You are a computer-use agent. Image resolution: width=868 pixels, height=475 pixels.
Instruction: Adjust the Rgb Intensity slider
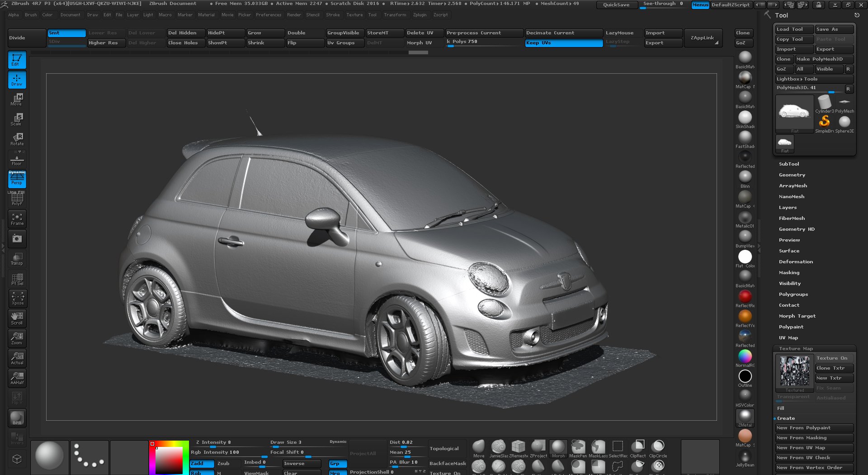pos(228,452)
